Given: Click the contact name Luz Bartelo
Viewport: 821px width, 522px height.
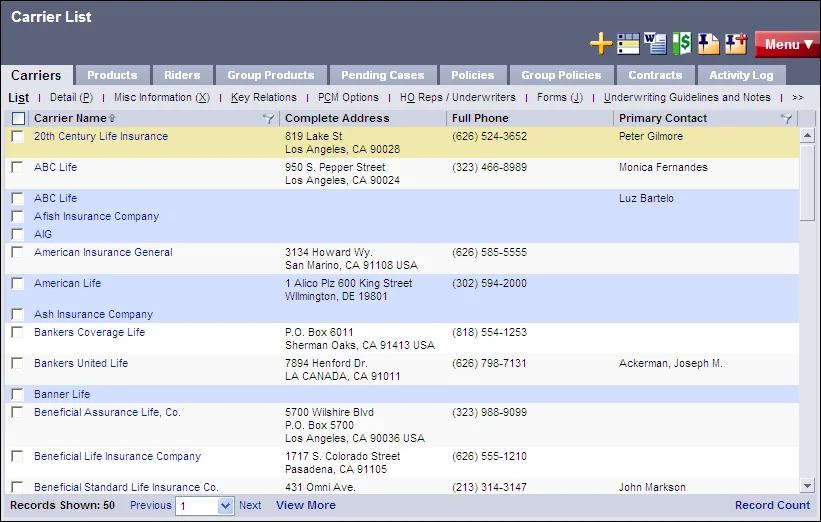Looking at the screenshot, I should (x=646, y=198).
